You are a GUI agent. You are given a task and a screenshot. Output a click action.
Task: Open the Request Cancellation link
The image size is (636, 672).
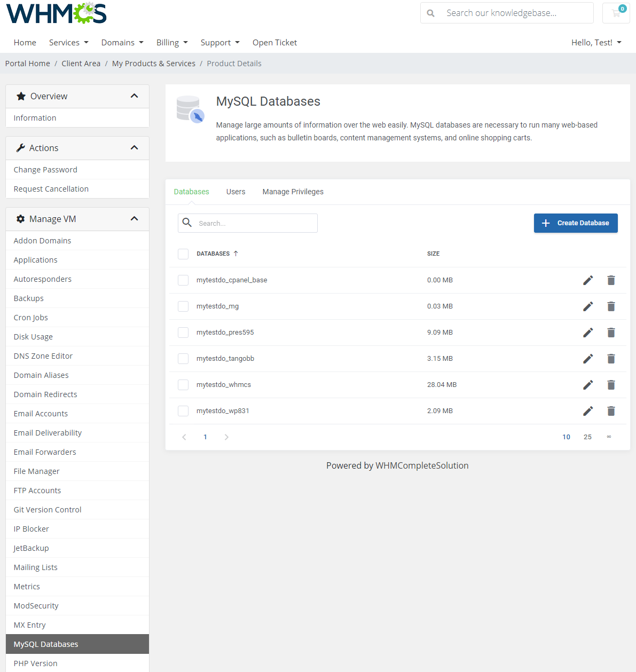pyautogui.click(x=51, y=188)
